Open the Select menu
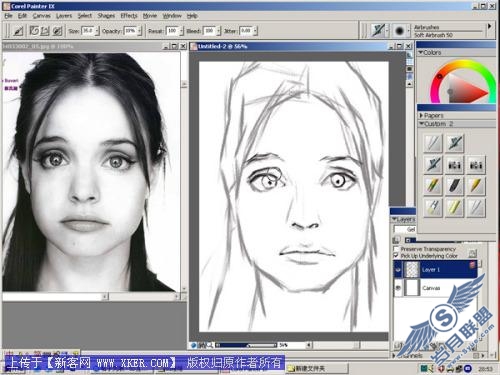 tap(85, 16)
